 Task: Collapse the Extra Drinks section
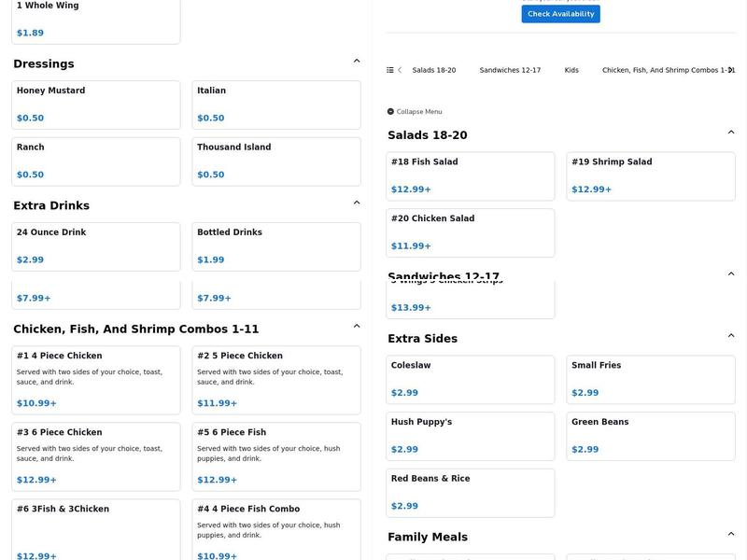point(357,203)
